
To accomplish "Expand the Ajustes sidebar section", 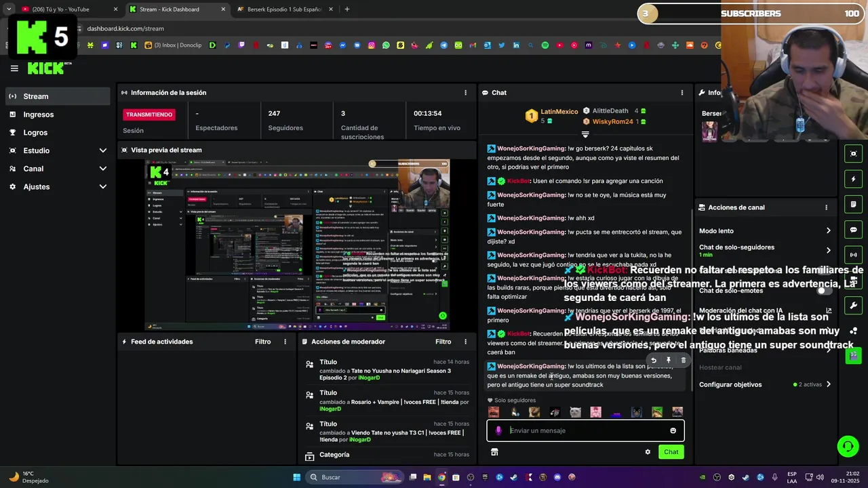I will click(x=58, y=186).
